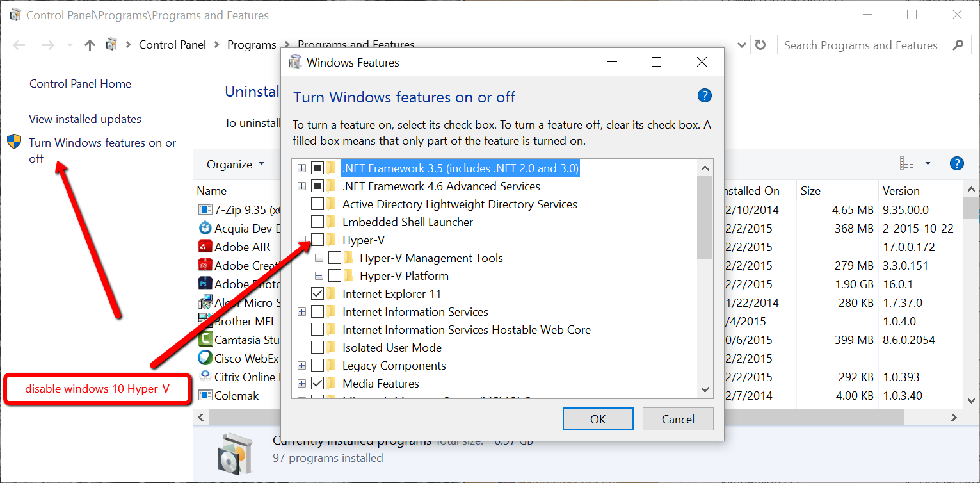Uncheck Internet Explorer 11
The image size is (980, 483).
click(x=317, y=294)
